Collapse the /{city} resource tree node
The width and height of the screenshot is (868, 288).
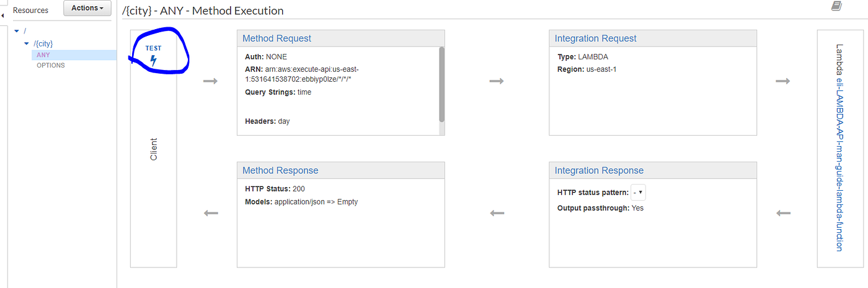point(26,43)
